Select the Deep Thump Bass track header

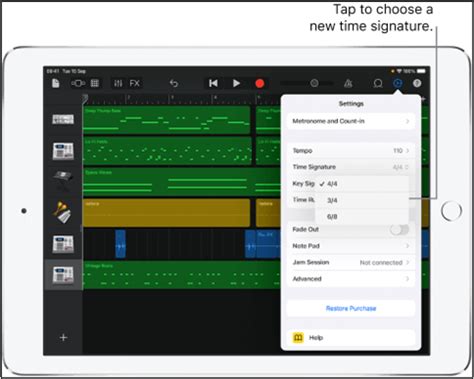63,119
